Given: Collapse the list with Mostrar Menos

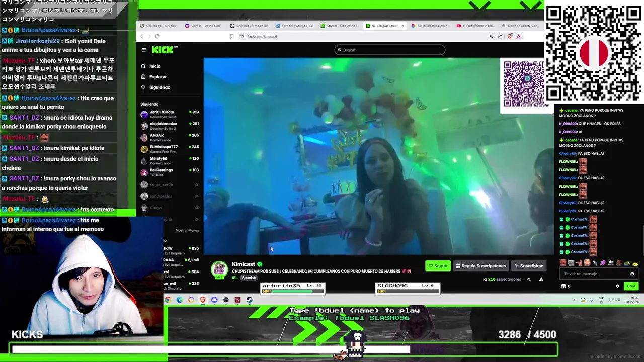Looking at the screenshot, I should (187, 230).
